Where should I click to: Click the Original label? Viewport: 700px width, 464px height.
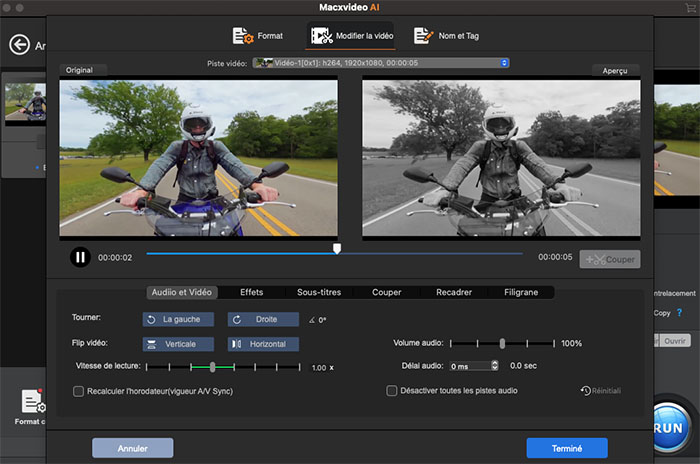[x=79, y=70]
